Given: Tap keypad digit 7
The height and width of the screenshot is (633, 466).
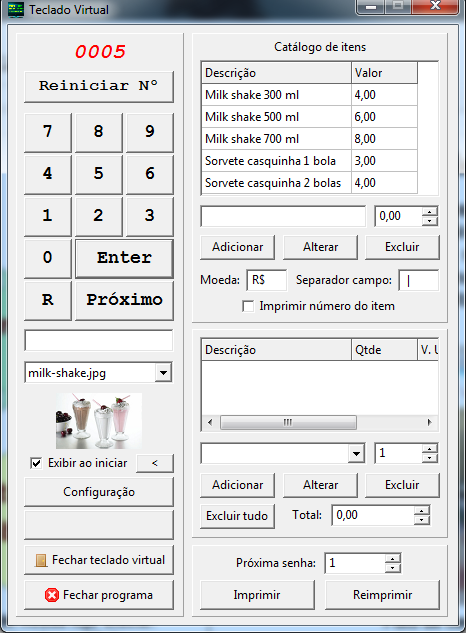Looking at the screenshot, I should pos(48,132).
